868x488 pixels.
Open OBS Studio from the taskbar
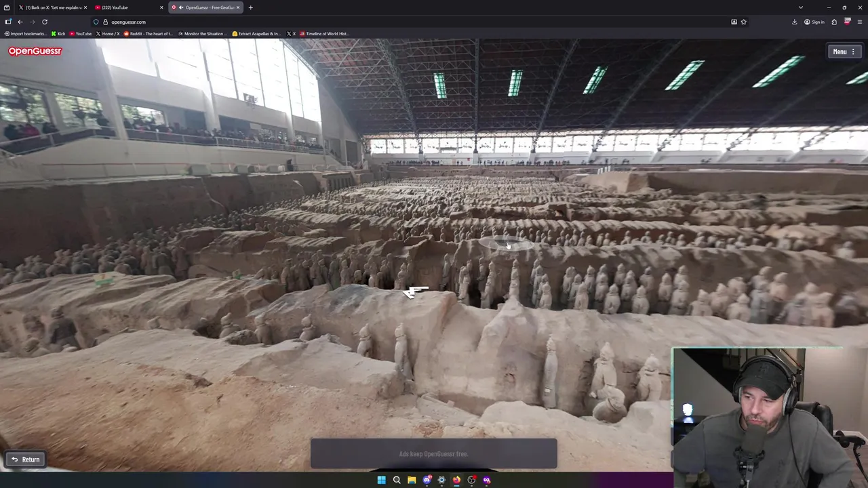tap(471, 480)
